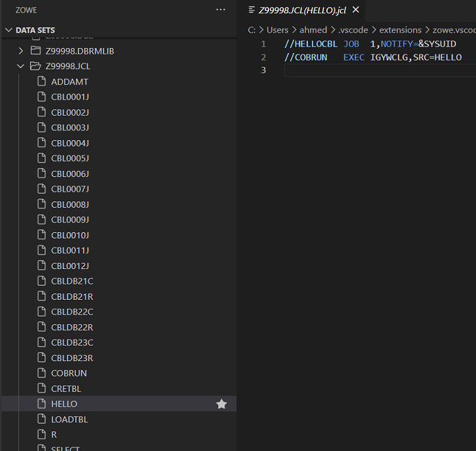
Task: Click the Users breadcrumb segment
Action: tap(277, 30)
